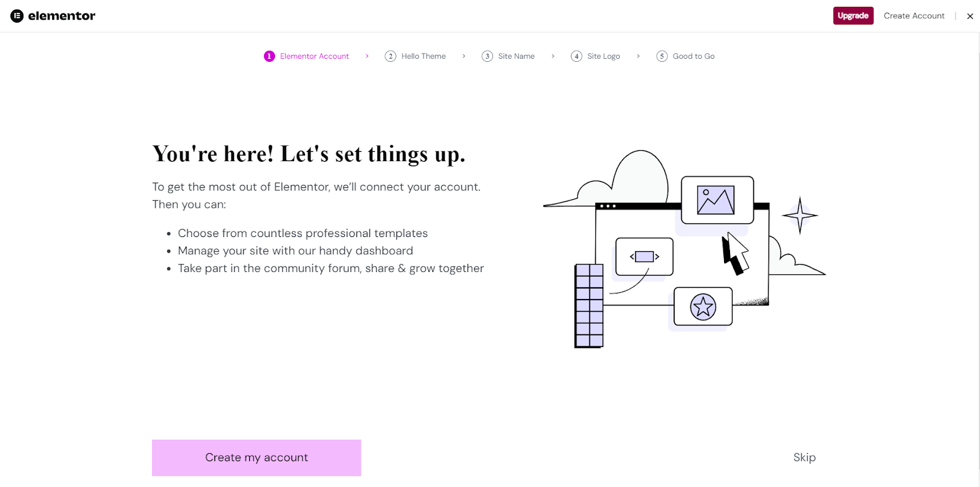
Task: Click the elementor wordmark text
Action: (62, 16)
